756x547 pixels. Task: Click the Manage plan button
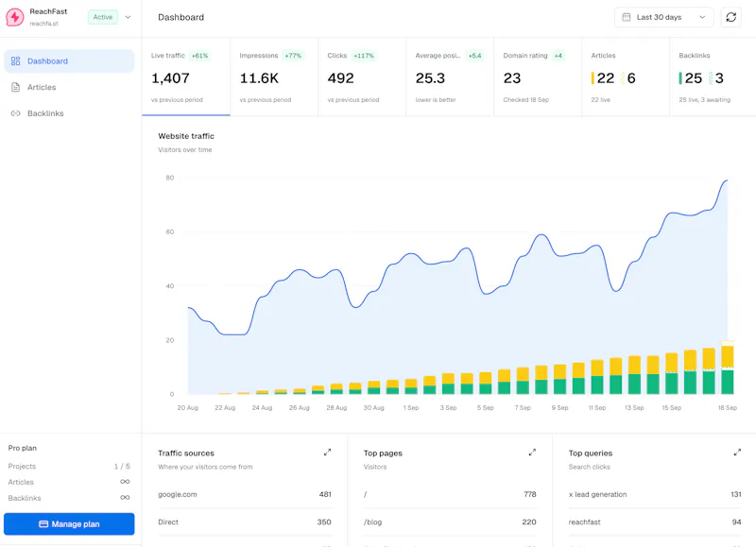pos(69,524)
